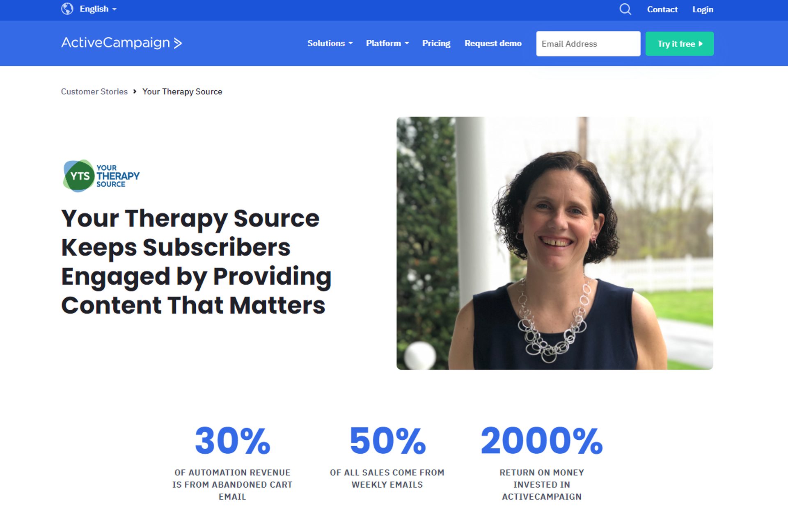Select Request demo in navigation
This screenshot has height=532, width=788.
pyautogui.click(x=493, y=43)
